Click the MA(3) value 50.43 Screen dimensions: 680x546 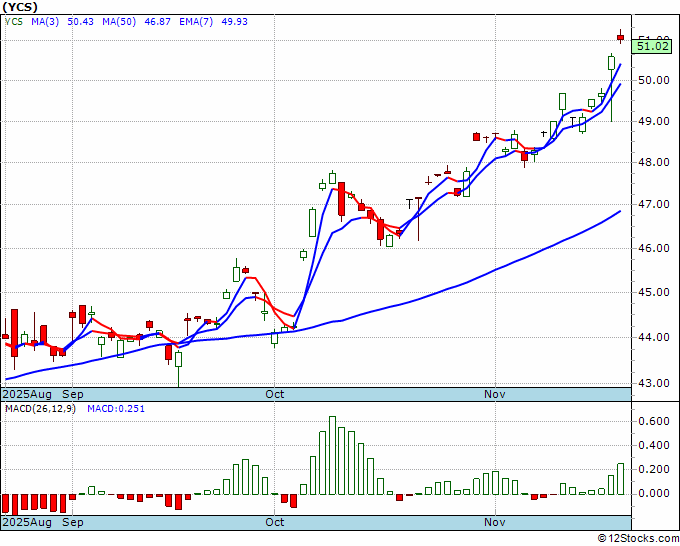point(80,22)
